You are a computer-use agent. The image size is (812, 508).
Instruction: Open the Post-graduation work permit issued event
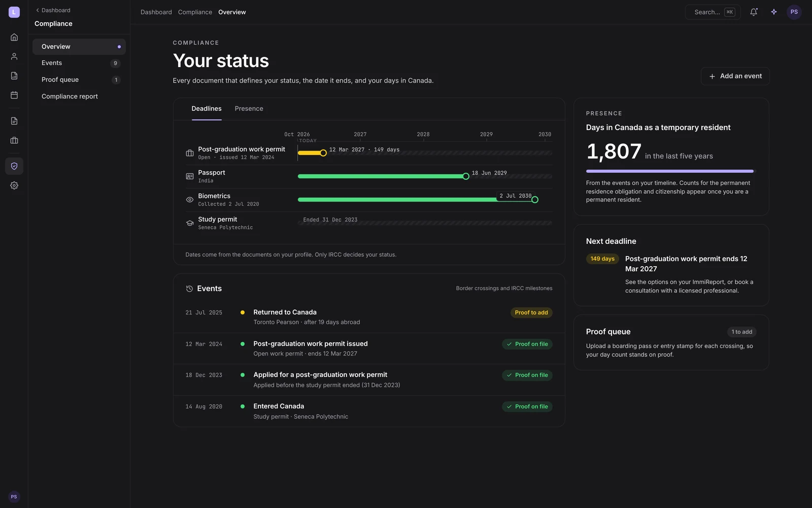click(x=369, y=348)
